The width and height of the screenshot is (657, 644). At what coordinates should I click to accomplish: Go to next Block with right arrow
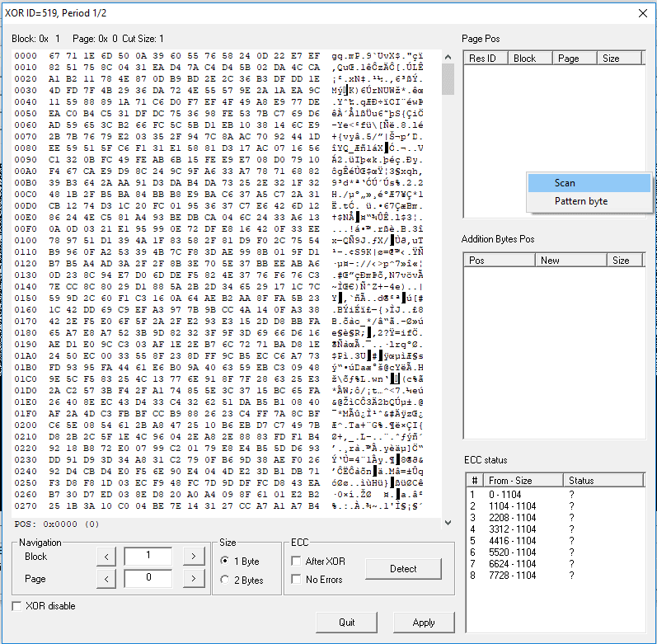[194, 557]
